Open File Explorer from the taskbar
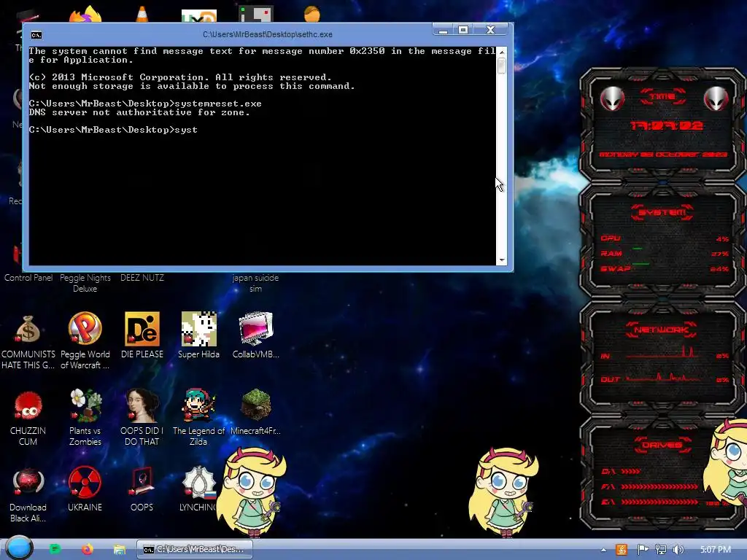747x560 pixels. [x=119, y=550]
